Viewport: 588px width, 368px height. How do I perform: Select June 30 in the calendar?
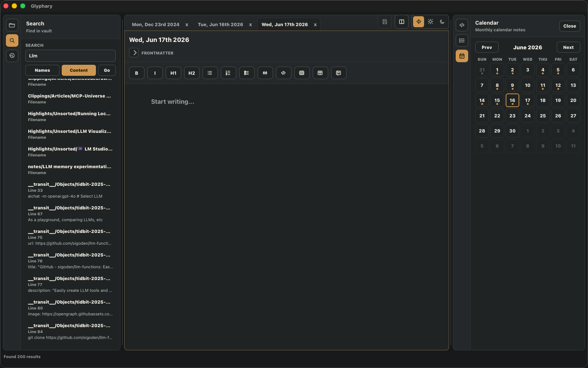click(x=512, y=131)
